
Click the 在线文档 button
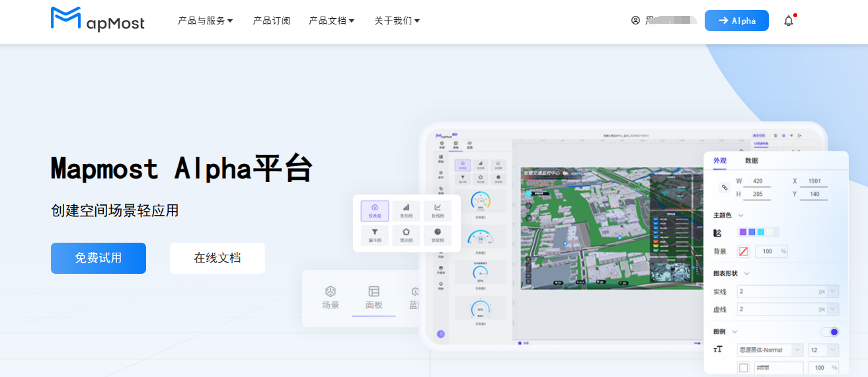(x=217, y=258)
